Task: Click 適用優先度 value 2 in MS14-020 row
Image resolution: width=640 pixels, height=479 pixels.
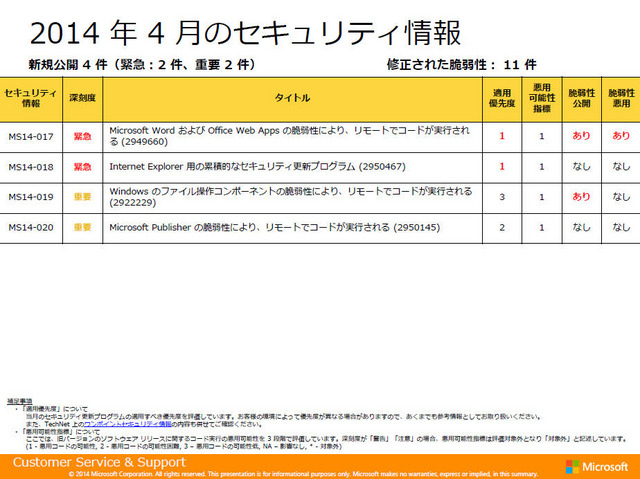Action: coord(502,227)
